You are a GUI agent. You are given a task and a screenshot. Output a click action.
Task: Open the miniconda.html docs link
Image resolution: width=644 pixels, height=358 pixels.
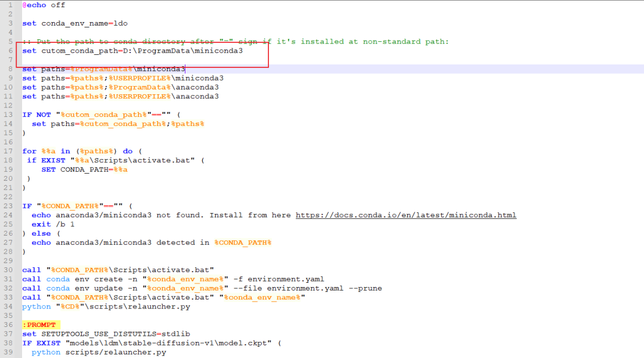(x=406, y=215)
